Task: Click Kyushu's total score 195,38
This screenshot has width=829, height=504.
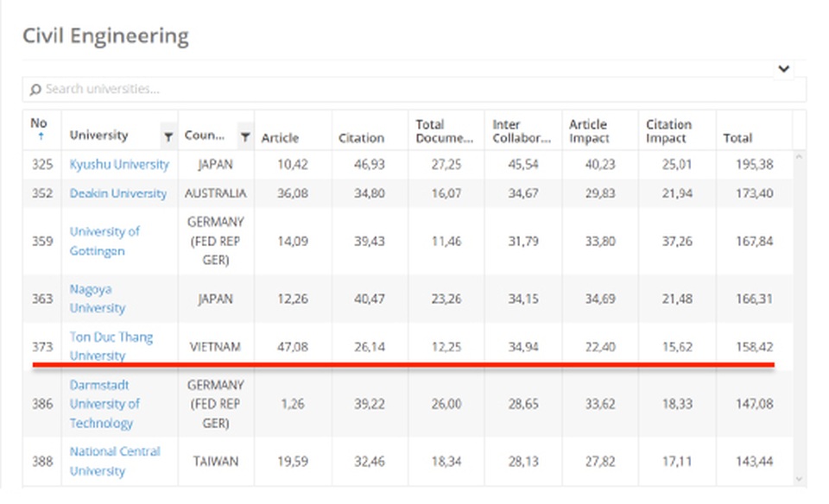Action: (755, 164)
